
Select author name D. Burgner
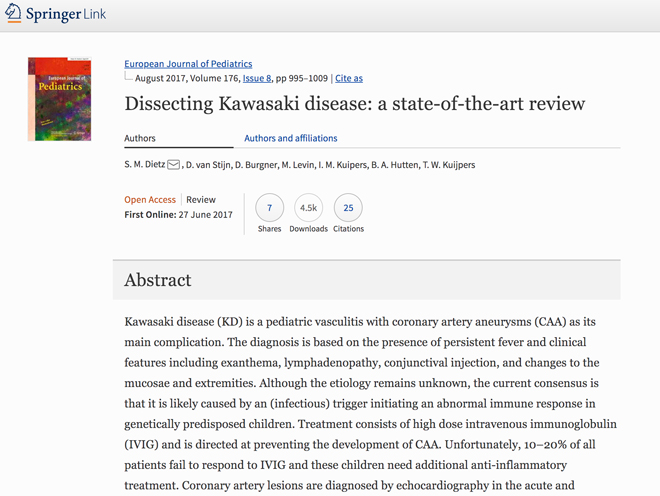(x=256, y=165)
